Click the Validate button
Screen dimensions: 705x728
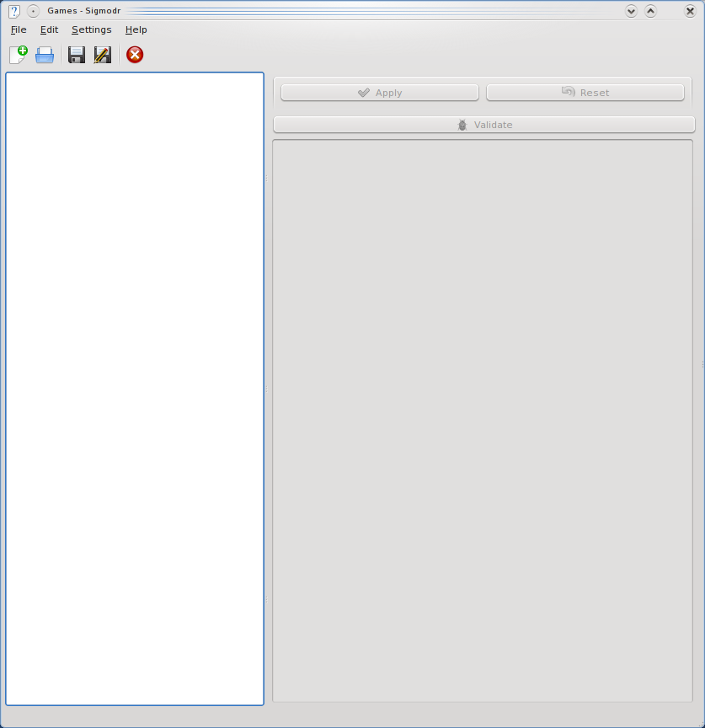coord(484,125)
